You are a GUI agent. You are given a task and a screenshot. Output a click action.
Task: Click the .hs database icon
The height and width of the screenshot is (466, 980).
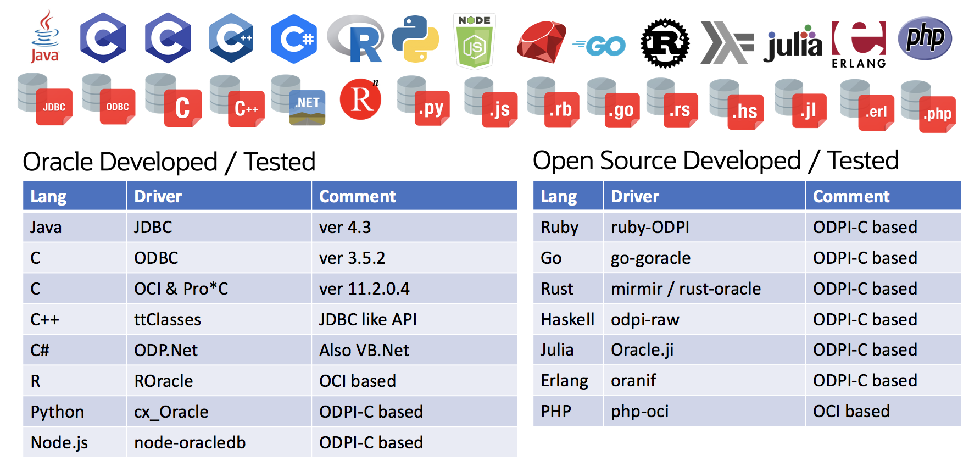[x=737, y=104]
